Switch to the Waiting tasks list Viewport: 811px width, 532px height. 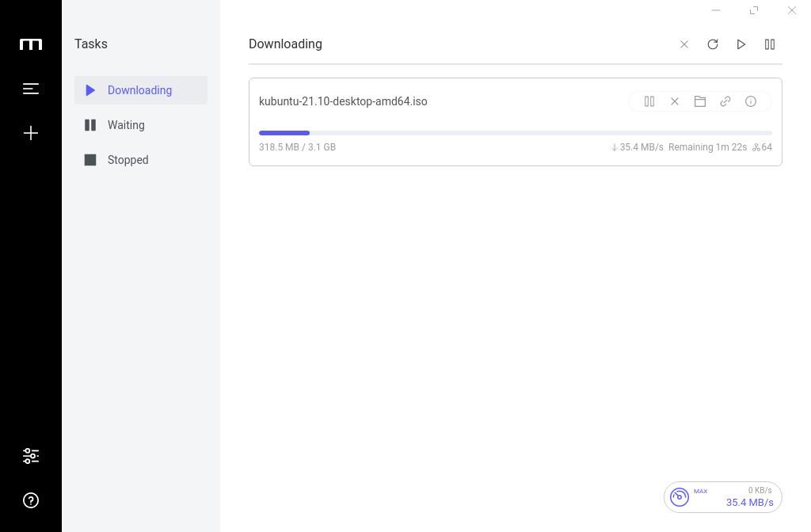141,125
